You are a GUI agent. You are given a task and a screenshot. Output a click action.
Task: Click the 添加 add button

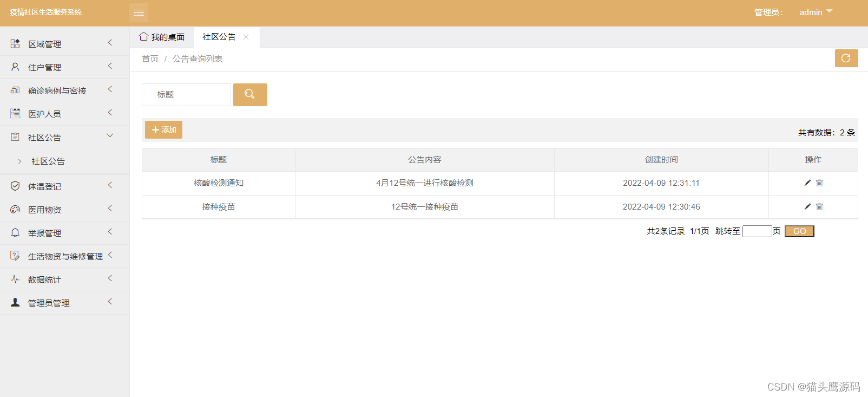coord(163,130)
